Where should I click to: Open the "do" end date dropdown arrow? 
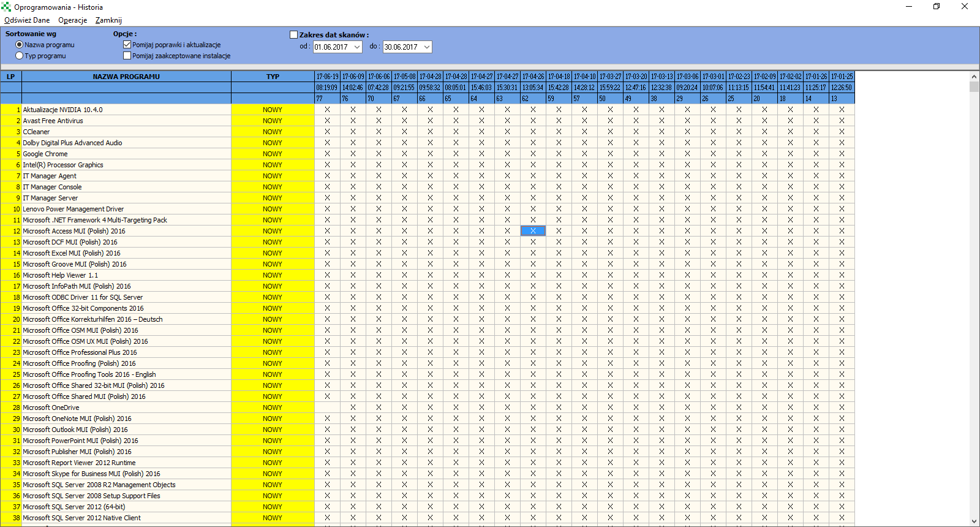coord(427,47)
